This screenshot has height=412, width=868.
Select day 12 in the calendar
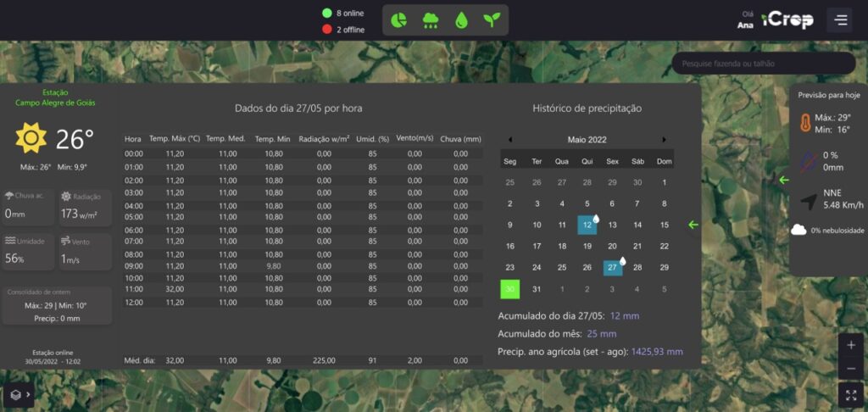coord(587,225)
